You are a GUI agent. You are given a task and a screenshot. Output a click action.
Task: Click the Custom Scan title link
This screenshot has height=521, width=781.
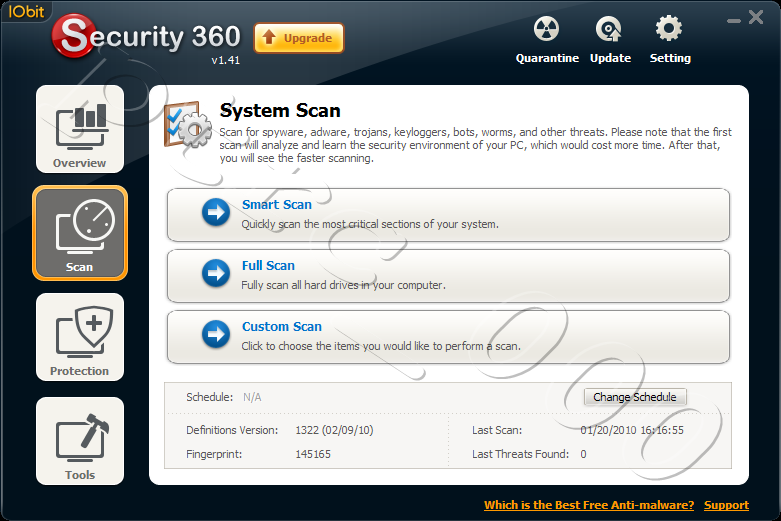click(x=282, y=327)
